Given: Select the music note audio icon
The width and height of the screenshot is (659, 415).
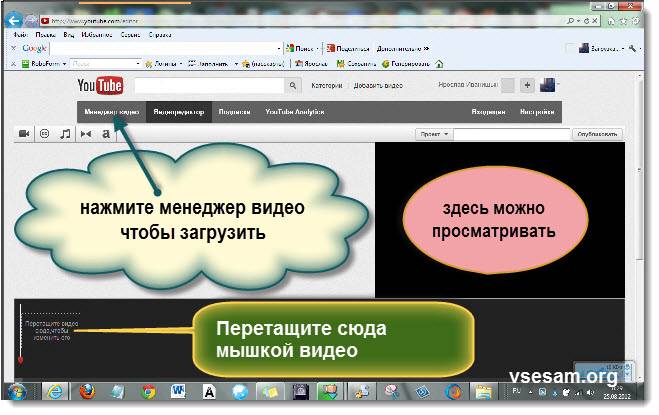Looking at the screenshot, I should [x=65, y=133].
